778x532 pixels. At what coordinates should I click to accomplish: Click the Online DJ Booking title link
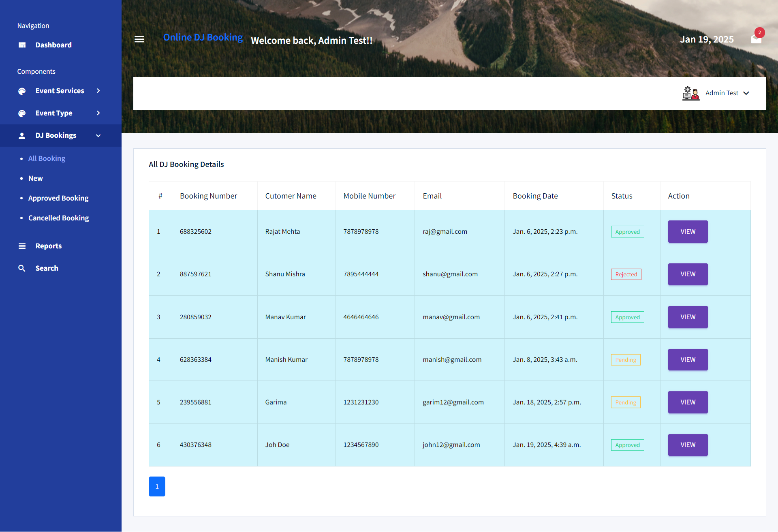pos(203,37)
